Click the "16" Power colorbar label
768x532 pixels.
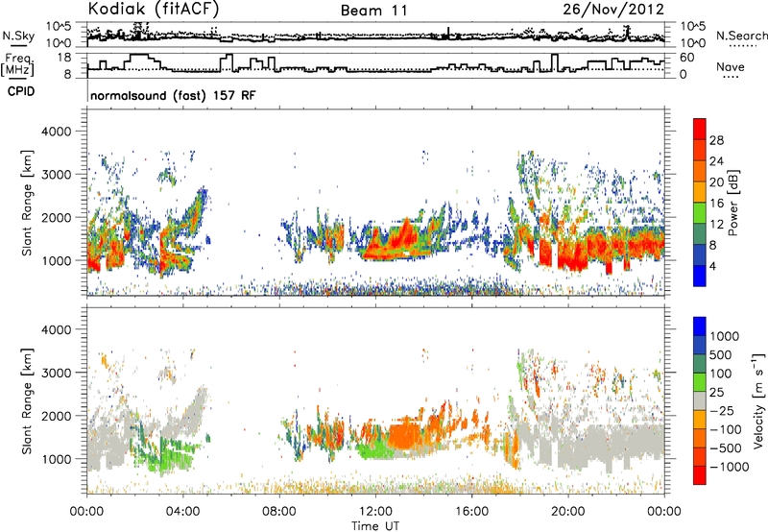716,204
